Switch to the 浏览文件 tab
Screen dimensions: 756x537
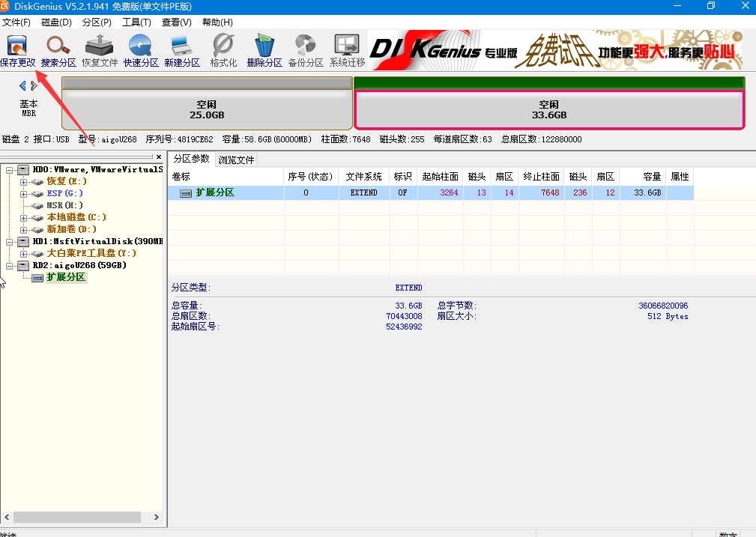click(236, 160)
